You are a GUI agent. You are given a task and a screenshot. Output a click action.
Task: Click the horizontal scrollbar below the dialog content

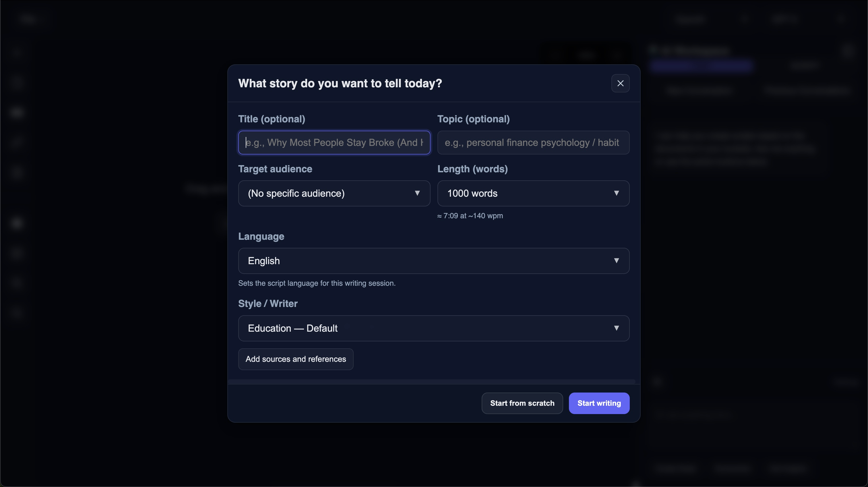click(433, 382)
